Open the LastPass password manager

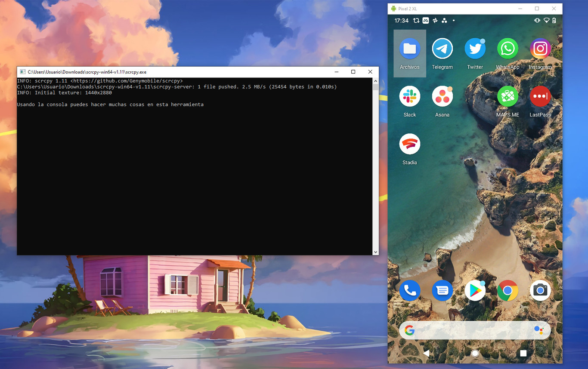(540, 96)
